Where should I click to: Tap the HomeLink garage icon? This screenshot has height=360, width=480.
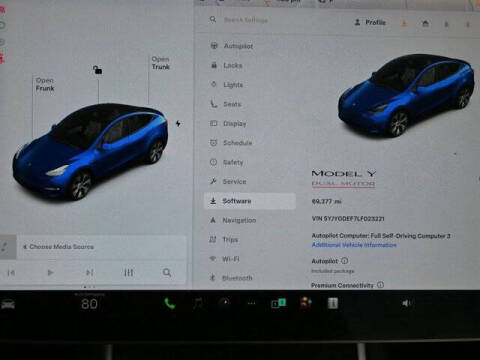tap(425, 24)
